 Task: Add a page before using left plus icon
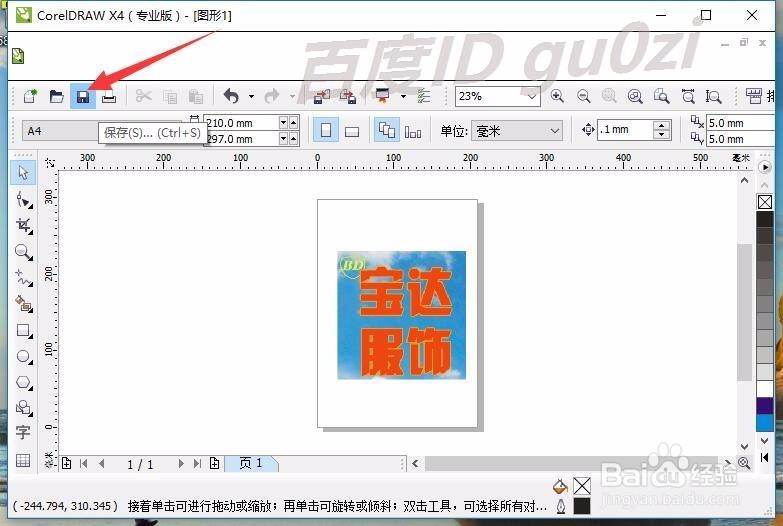[66, 464]
